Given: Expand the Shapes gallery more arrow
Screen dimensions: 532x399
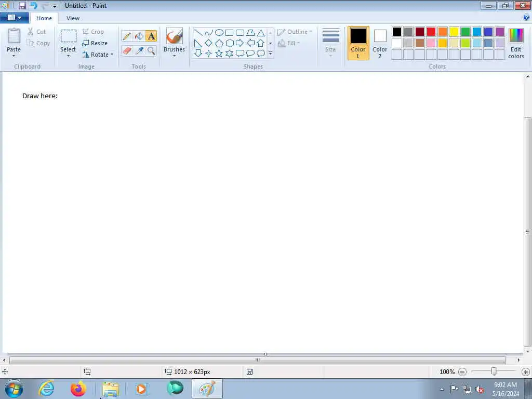Looking at the screenshot, I should [x=270, y=54].
